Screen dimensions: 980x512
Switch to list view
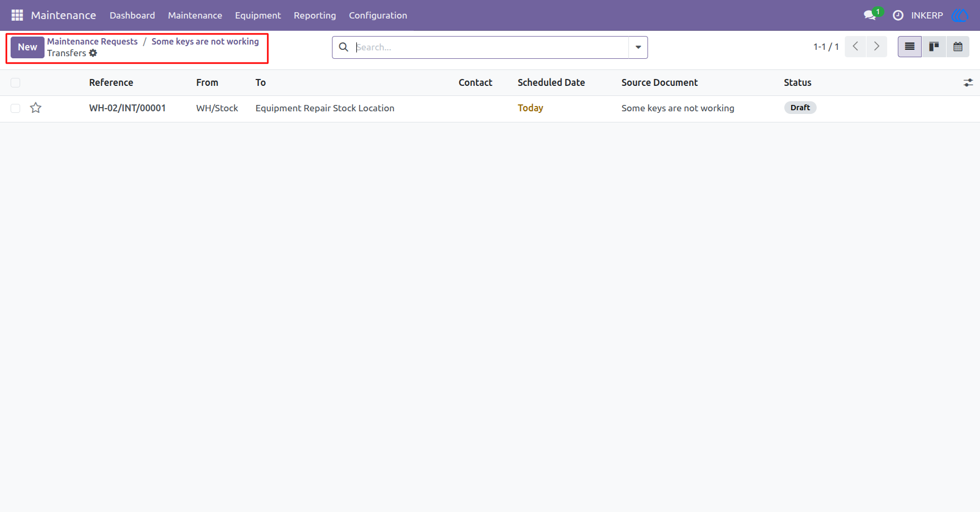point(909,47)
